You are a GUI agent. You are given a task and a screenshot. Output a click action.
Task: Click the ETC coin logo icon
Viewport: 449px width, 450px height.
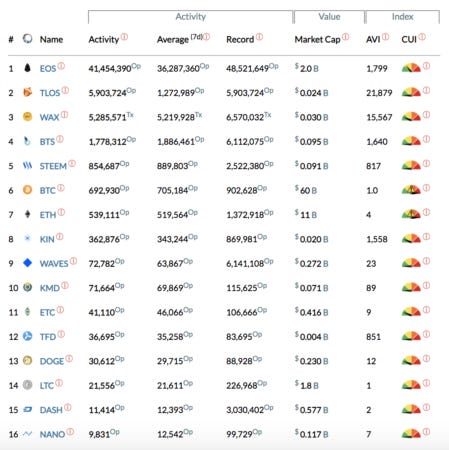(x=27, y=312)
